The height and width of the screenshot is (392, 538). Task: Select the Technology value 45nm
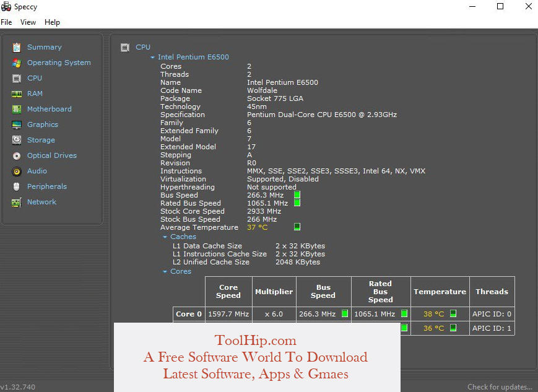[x=257, y=107]
